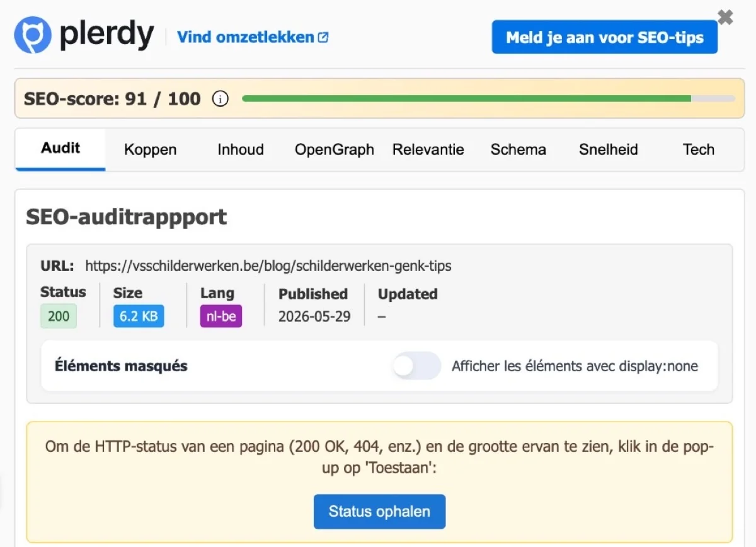Click the SEO-score: 91 / 100 text
756x547 pixels.
pos(112,99)
